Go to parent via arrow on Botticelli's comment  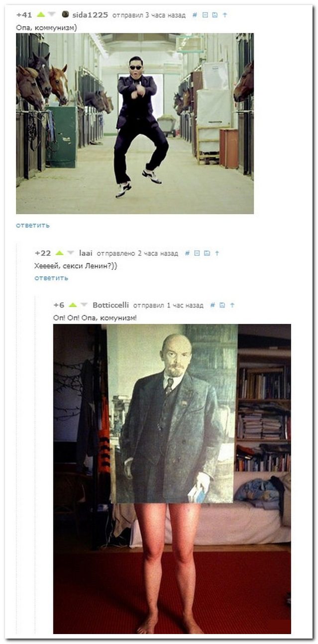(232, 305)
